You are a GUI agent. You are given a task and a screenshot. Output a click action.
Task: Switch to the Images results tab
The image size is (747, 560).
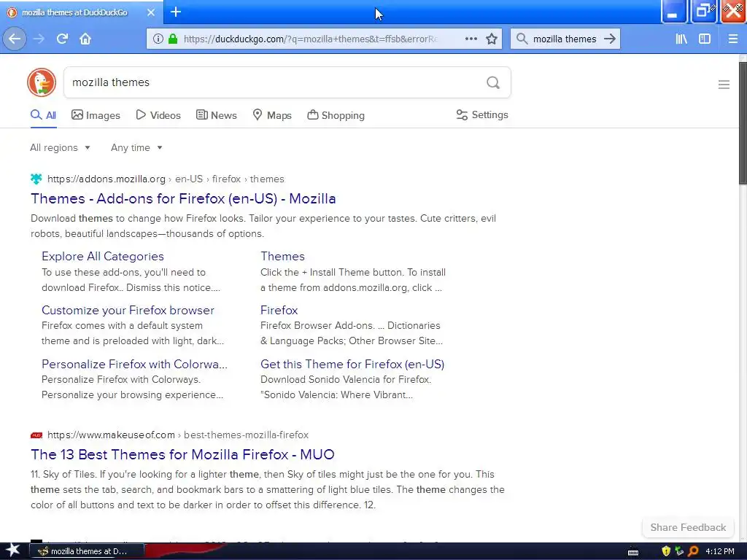point(96,115)
